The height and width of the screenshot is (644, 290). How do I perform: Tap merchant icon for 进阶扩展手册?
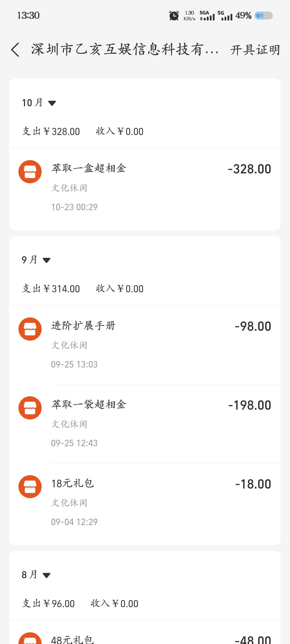coord(30,329)
